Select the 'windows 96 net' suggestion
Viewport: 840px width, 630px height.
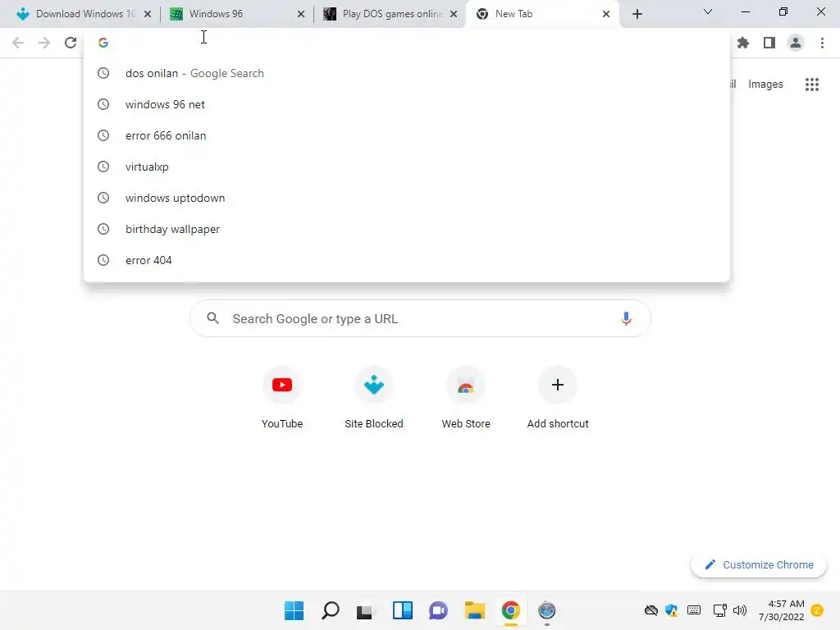pyautogui.click(x=407, y=104)
